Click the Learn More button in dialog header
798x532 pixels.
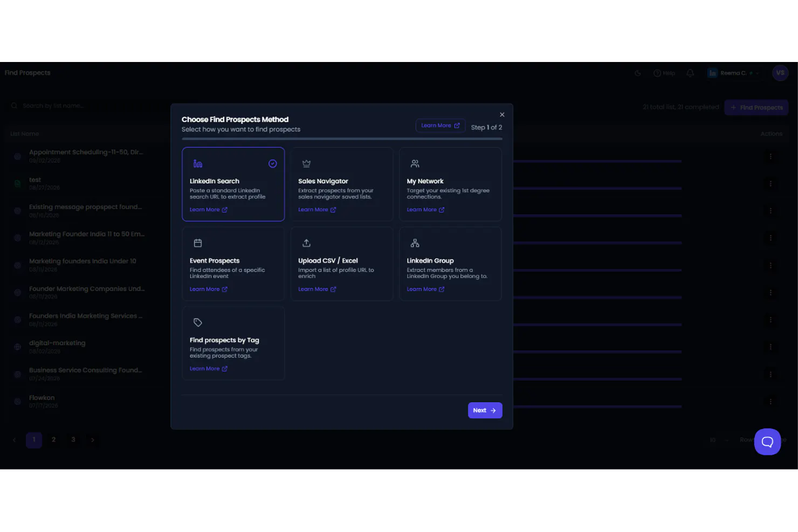441,126
